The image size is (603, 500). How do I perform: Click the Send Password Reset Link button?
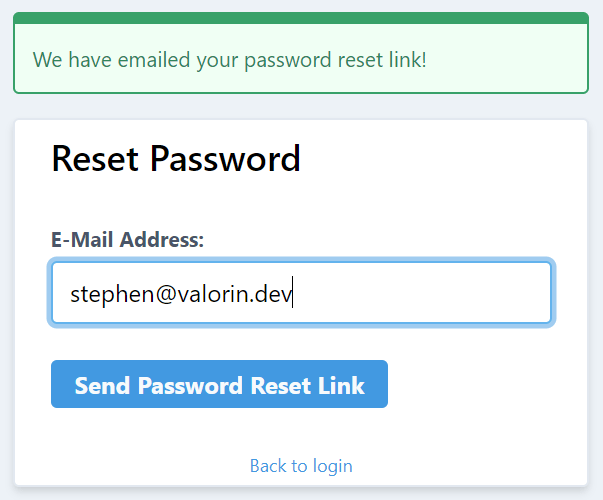coord(219,384)
